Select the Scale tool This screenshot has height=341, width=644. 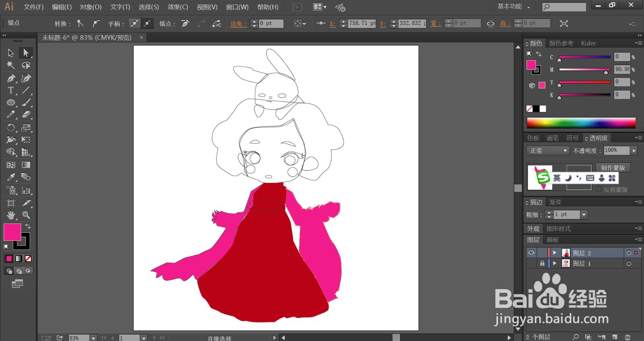click(26, 128)
